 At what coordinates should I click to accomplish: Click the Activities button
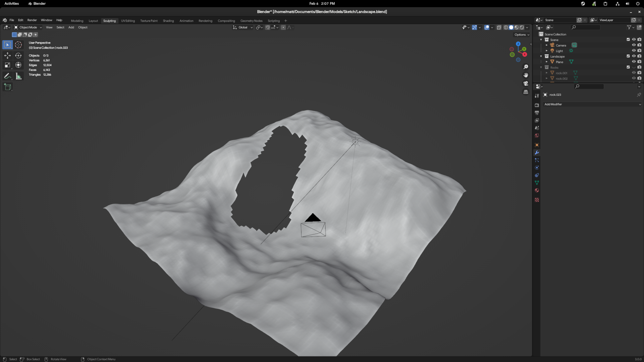[12, 4]
